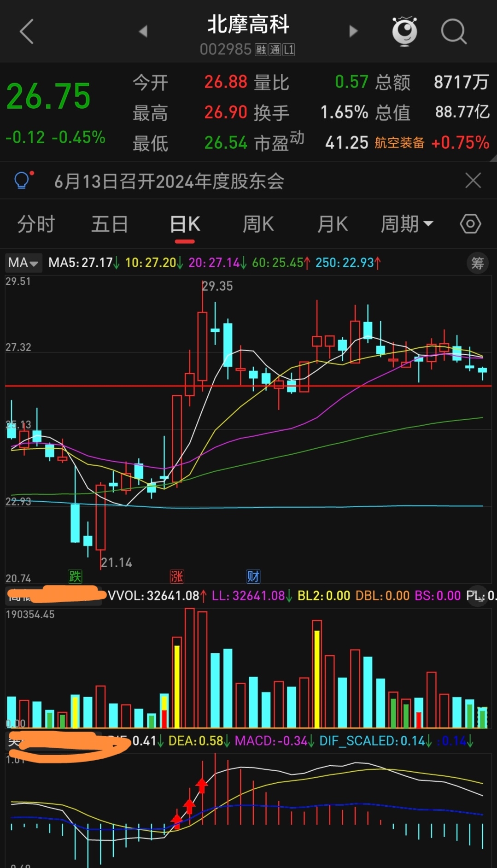Tap the top red arrow MACD signal

pos(202,786)
